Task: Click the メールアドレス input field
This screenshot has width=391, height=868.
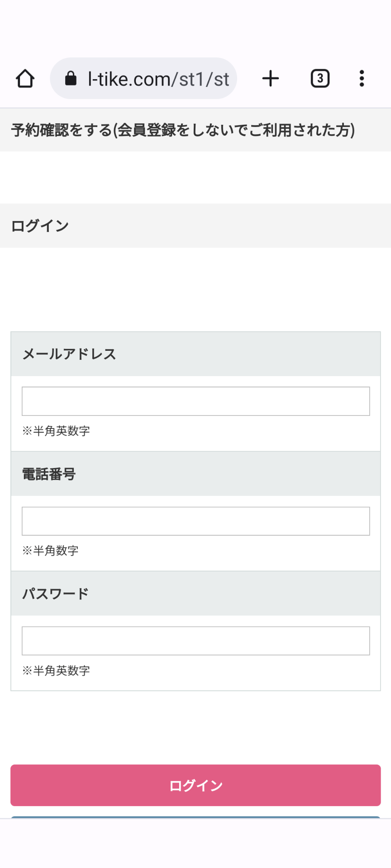Action: [x=196, y=401]
